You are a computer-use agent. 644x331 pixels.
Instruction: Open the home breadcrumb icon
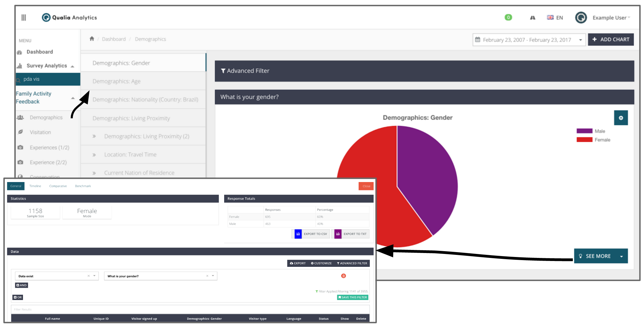point(92,39)
